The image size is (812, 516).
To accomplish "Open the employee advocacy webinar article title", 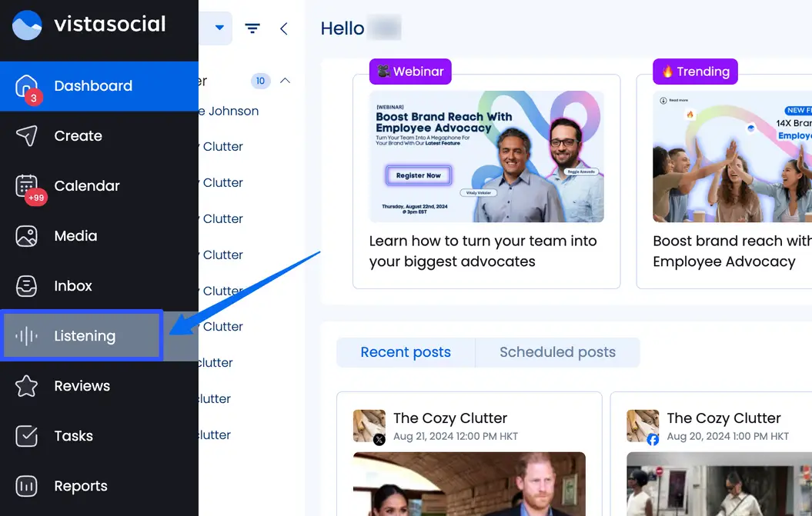I will click(x=483, y=251).
